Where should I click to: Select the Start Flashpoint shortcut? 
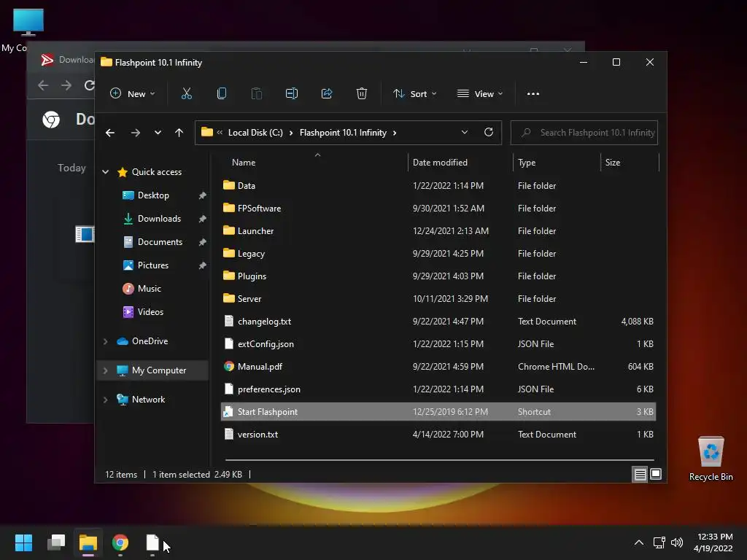pos(438,412)
